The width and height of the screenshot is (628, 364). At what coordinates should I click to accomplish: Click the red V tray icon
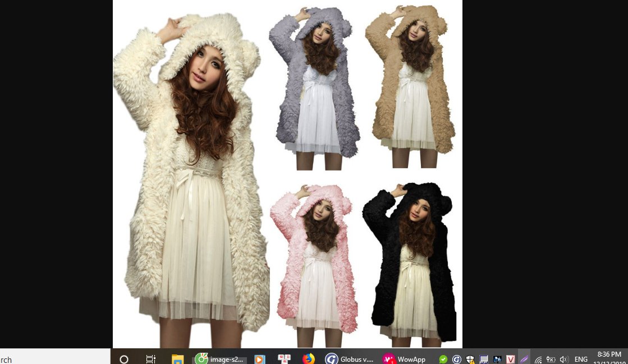click(x=511, y=359)
